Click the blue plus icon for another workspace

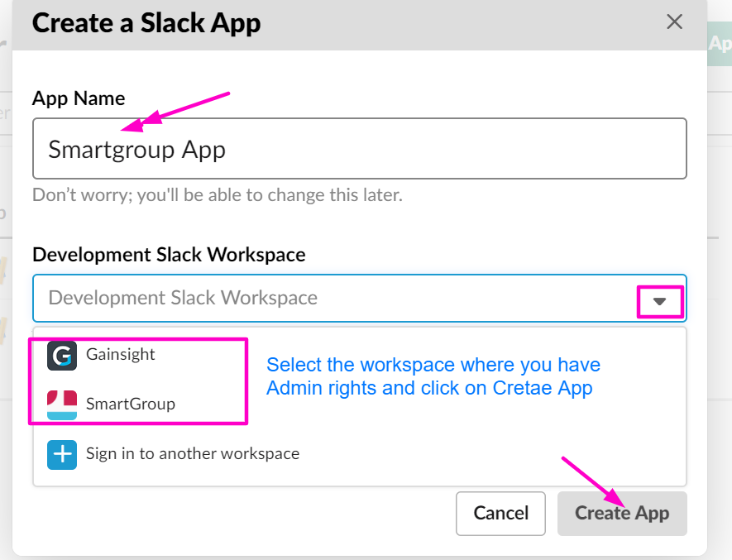pos(62,454)
